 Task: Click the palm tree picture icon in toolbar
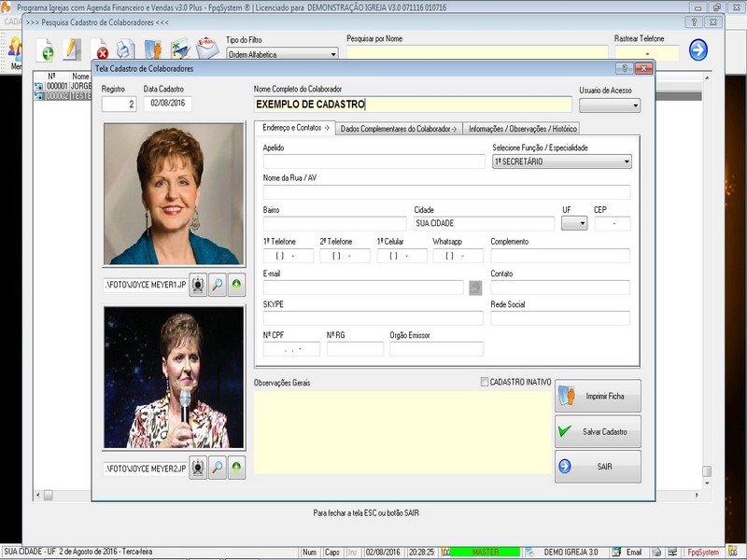(x=180, y=49)
